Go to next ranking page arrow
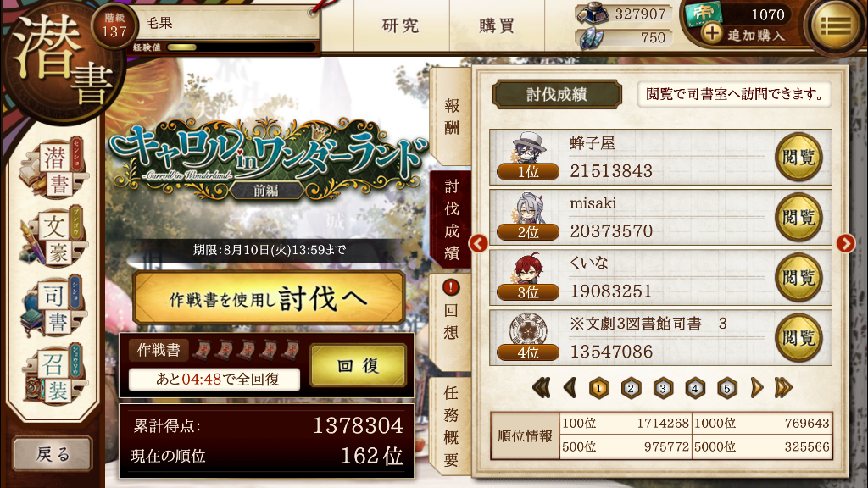The image size is (868, 488). [756, 388]
